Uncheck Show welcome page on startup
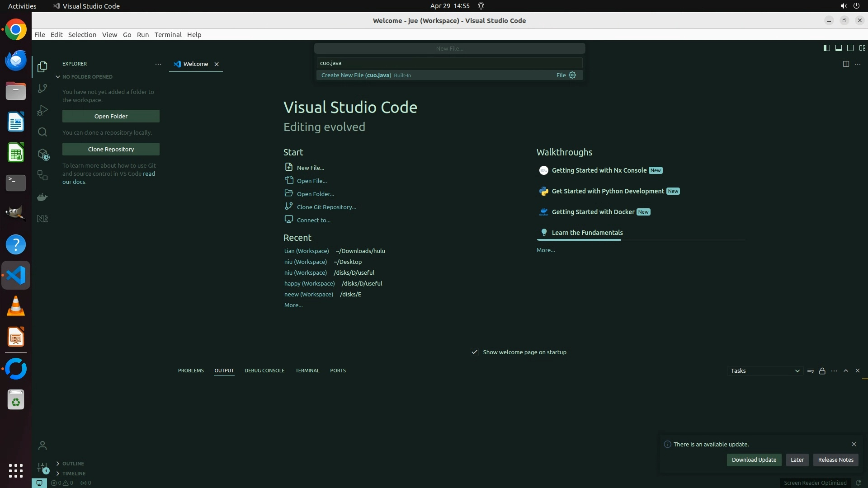The width and height of the screenshot is (868, 488). pos(475,352)
